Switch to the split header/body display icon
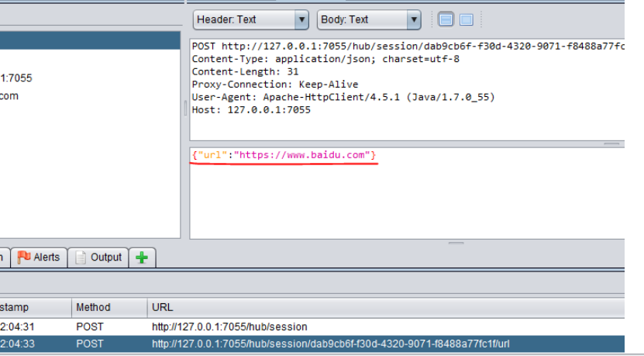The height and width of the screenshot is (356, 644). 467,20
